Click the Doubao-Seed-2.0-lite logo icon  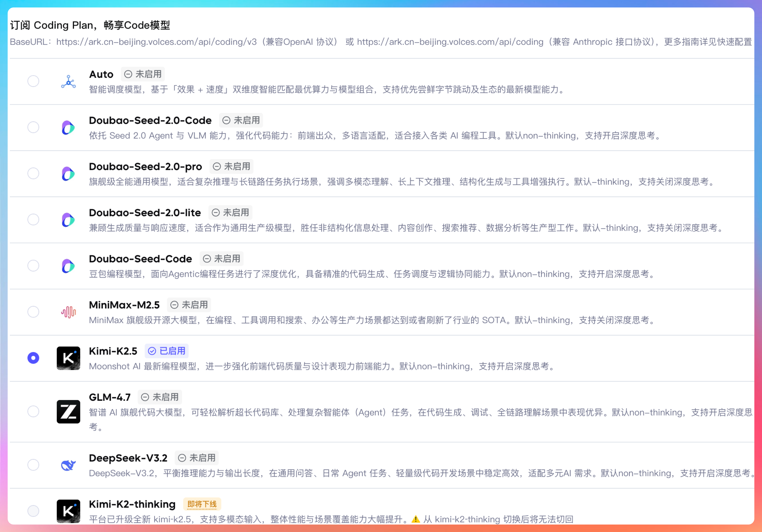coord(68,220)
